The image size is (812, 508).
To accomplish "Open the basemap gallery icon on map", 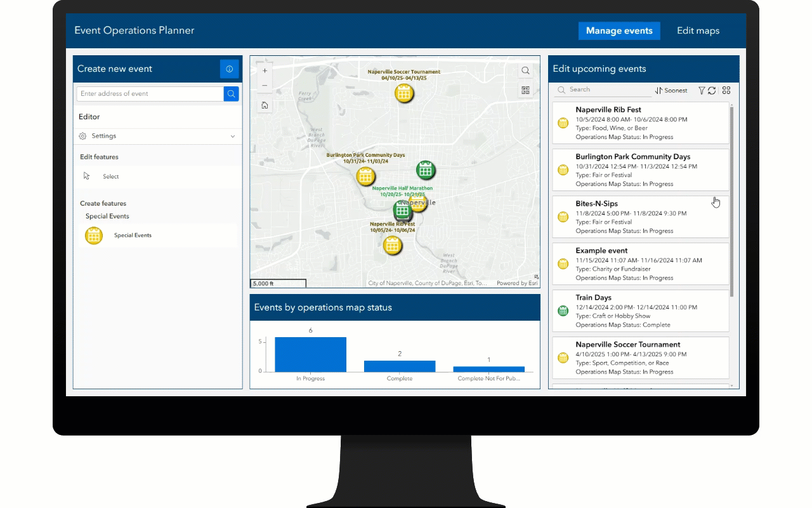I will [525, 91].
